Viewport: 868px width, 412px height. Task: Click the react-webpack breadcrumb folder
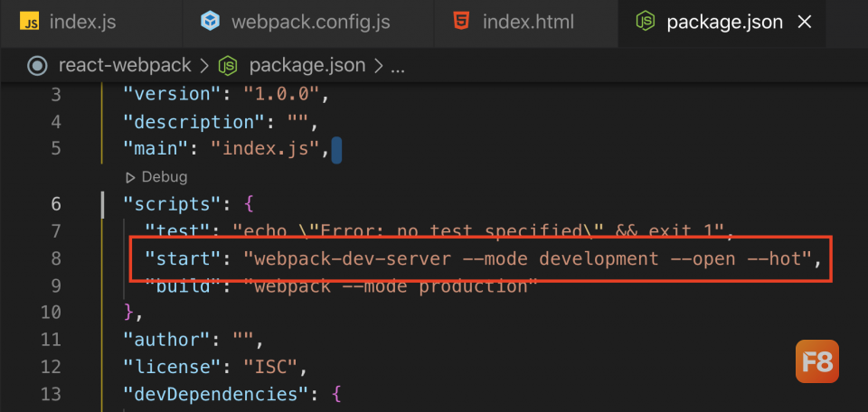point(125,66)
